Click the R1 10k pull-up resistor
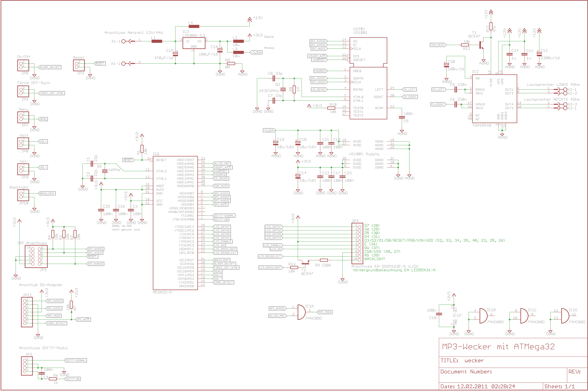 click(142, 149)
